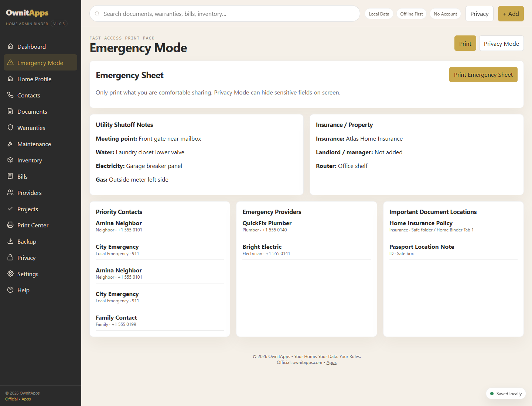Open Dashboard from the sidebar
This screenshot has height=406, width=532.
click(40, 47)
